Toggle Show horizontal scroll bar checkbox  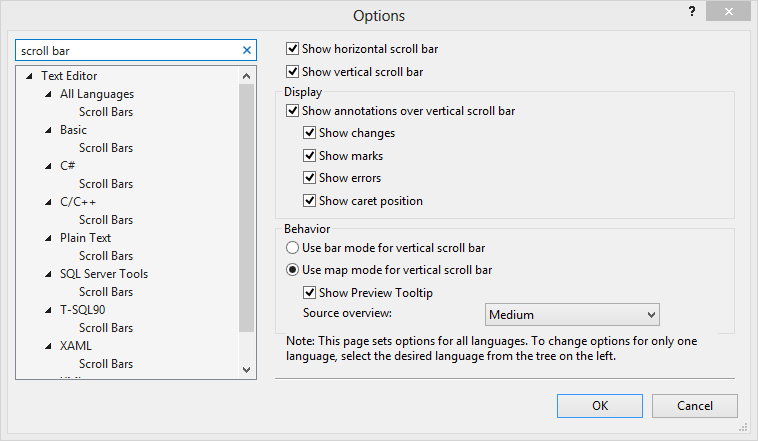pyautogui.click(x=293, y=48)
